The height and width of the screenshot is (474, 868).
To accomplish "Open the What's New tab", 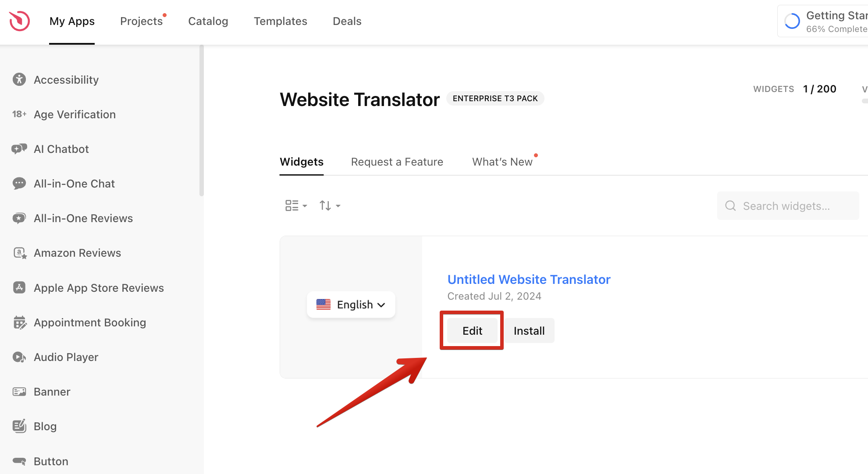I will (x=502, y=162).
